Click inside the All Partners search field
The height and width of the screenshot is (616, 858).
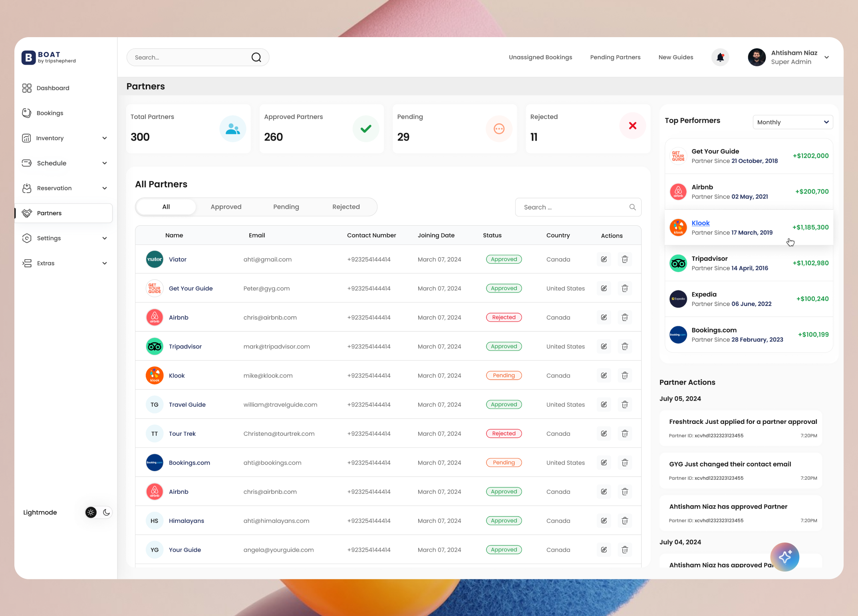(x=571, y=207)
